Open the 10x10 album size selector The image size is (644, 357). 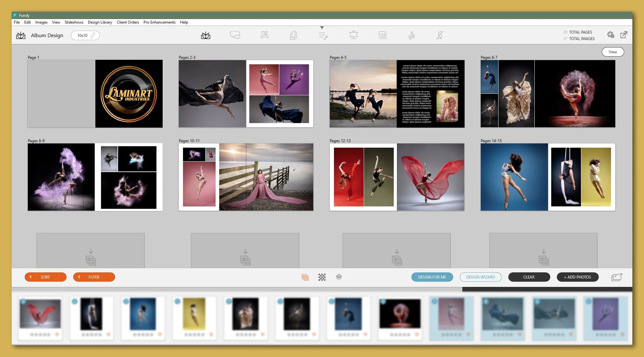click(x=85, y=35)
